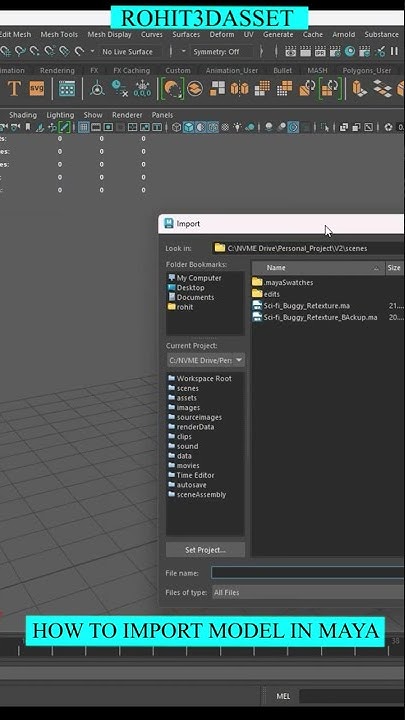This screenshot has width=405, height=720.
Task: Open Hypershade blue sphere icon
Action: pos(350,51)
